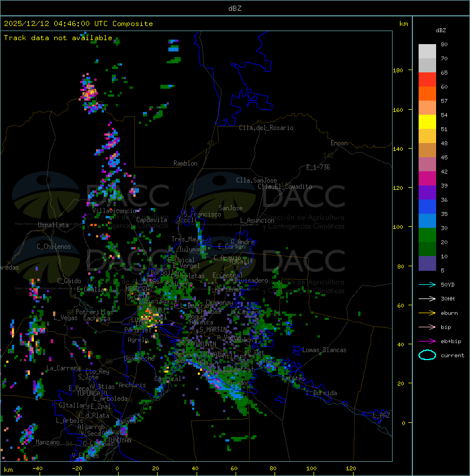Image resolution: width=470 pixels, height=476 pixels.
Task: Click the bottom-axis '-40' km tick label
Action: pos(38,469)
